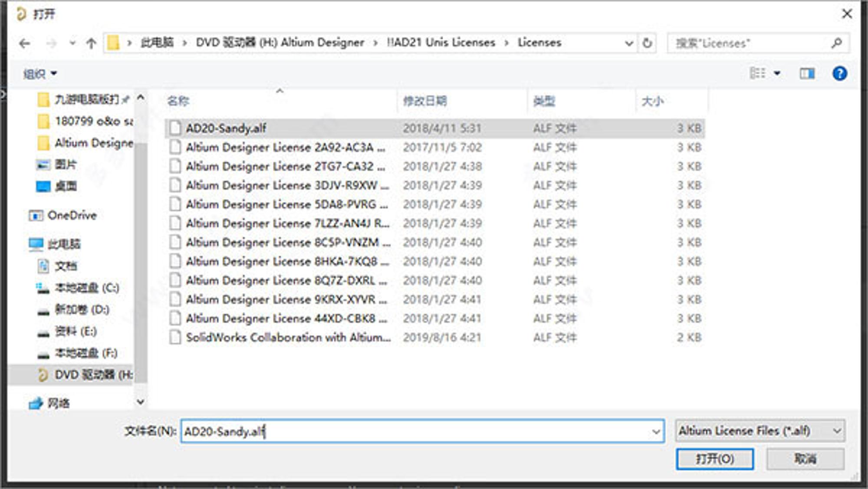Select the AD20-Sandy.alf file
Image resolution: width=868 pixels, height=489 pixels.
tap(434, 128)
